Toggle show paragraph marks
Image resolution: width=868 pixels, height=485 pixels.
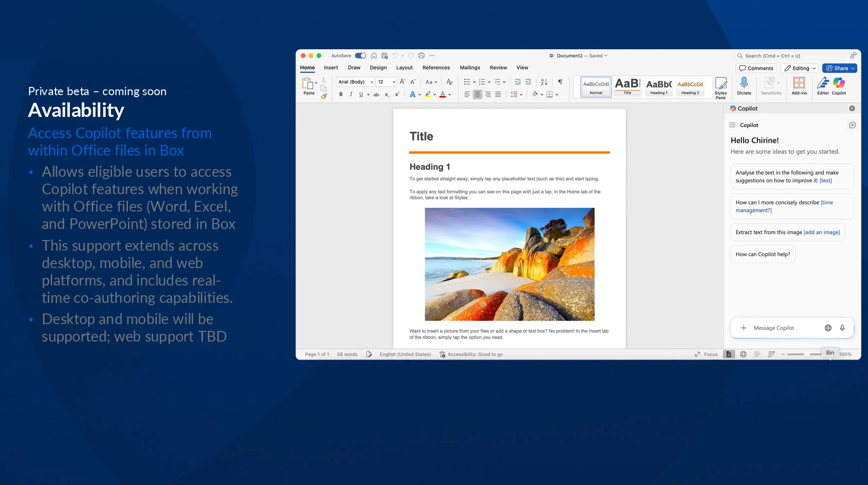(560, 82)
